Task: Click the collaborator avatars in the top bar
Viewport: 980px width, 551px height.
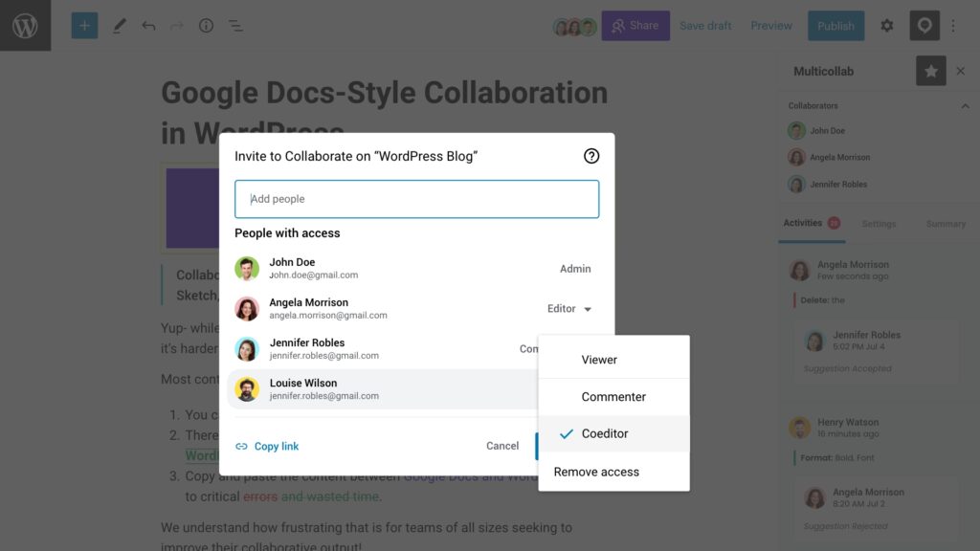Action: [574, 26]
